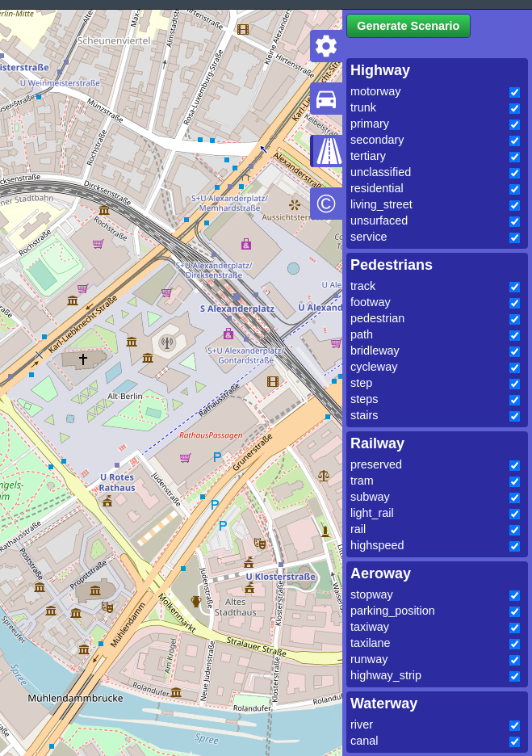Click the Altes Stadthaus urn icon

[195, 601]
